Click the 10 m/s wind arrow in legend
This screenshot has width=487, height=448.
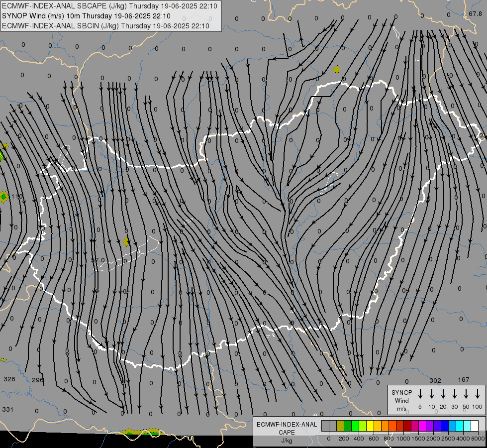(x=431, y=394)
